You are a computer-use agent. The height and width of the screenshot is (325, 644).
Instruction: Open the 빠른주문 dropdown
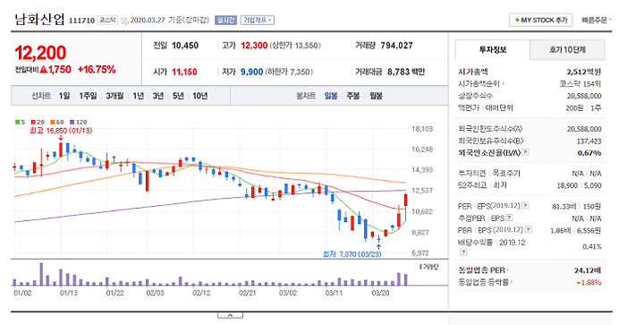pos(597,20)
